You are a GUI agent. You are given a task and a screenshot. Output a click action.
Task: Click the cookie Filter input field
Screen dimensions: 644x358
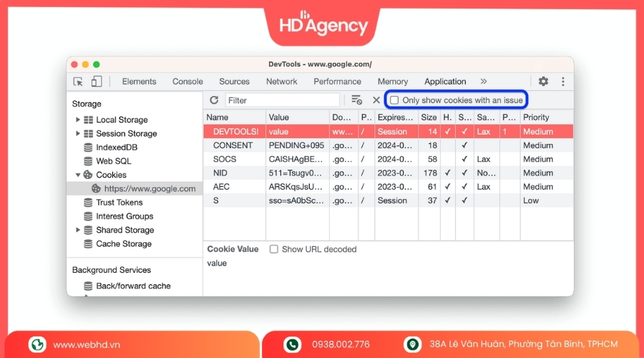pos(282,100)
